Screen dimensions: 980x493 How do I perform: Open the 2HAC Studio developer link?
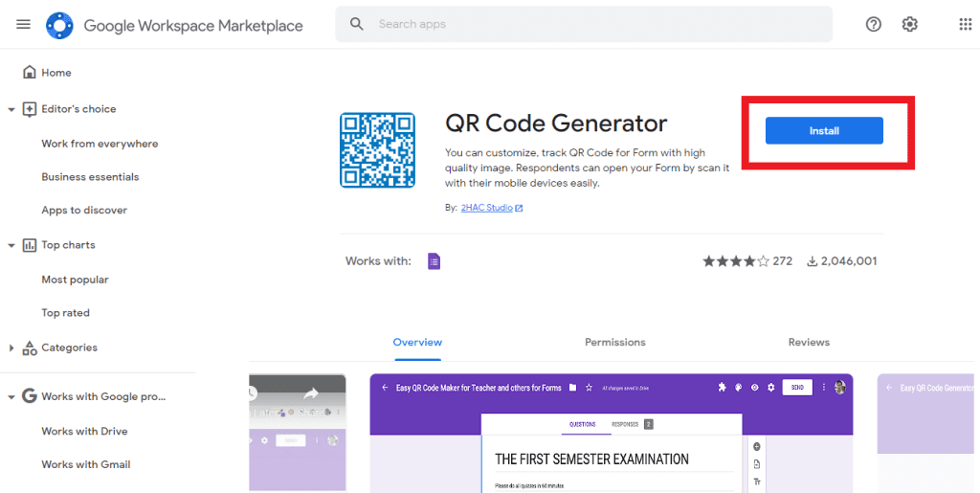click(x=492, y=208)
